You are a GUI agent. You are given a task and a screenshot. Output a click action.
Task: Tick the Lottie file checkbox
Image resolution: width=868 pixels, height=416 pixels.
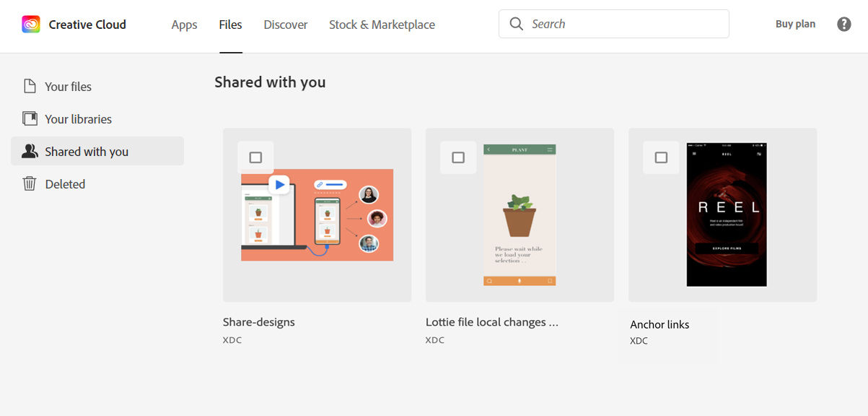458,157
